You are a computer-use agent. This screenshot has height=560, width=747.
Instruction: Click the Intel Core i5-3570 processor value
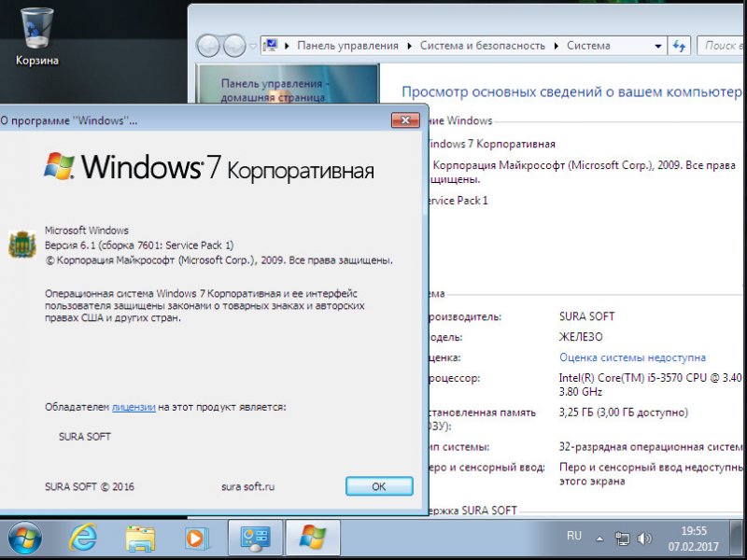pos(650,385)
